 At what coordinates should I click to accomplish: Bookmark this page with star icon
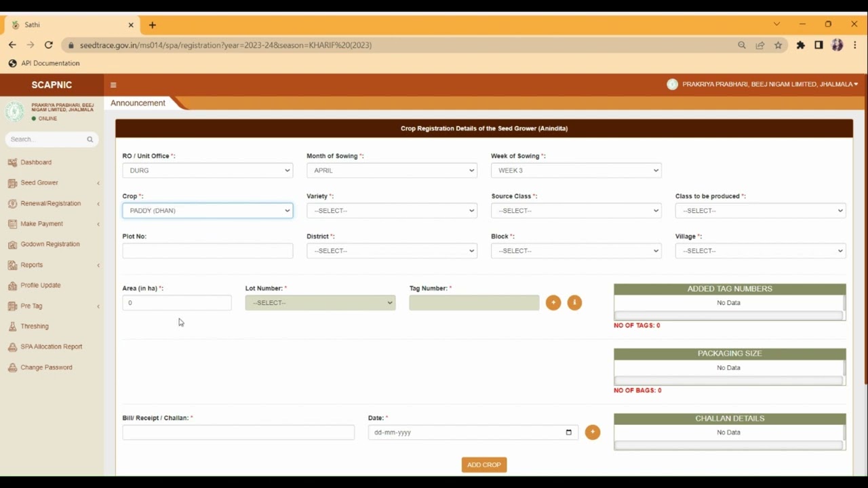[x=778, y=45]
